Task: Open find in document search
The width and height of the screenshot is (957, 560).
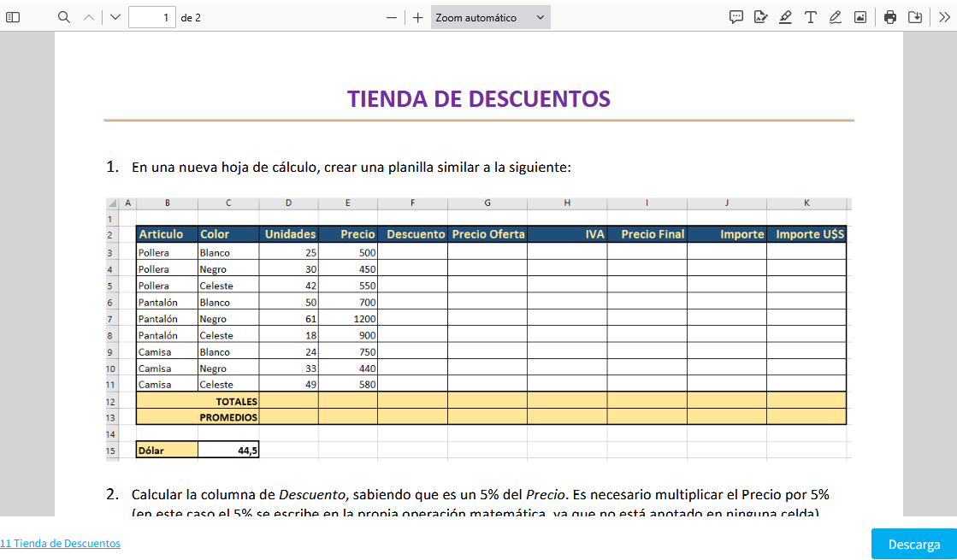Action: click(x=64, y=17)
